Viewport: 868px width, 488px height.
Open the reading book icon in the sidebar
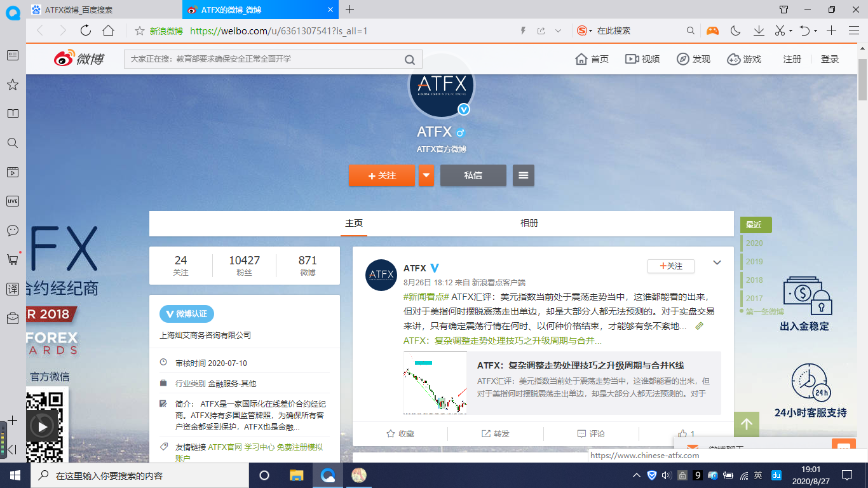(12, 114)
